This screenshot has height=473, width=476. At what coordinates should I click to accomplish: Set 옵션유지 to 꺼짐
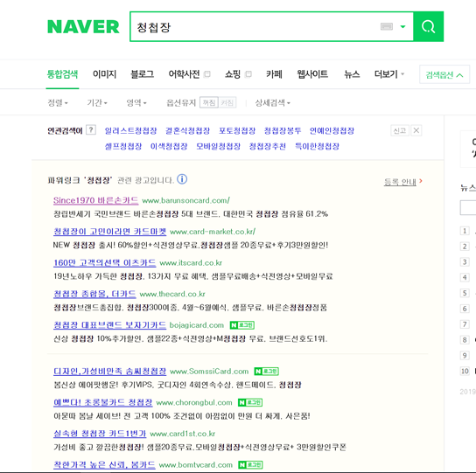209,102
